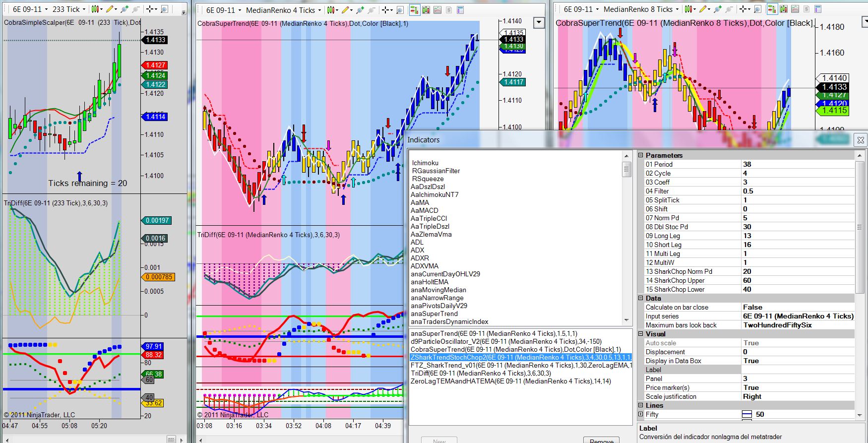The image size is (868, 443).
Task: Click green plug icon in MedianRenko 4 Ticks chart
Action: coord(360,10)
